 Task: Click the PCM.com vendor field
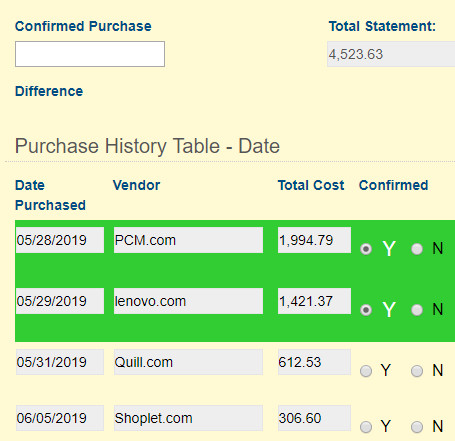pos(188,240)
